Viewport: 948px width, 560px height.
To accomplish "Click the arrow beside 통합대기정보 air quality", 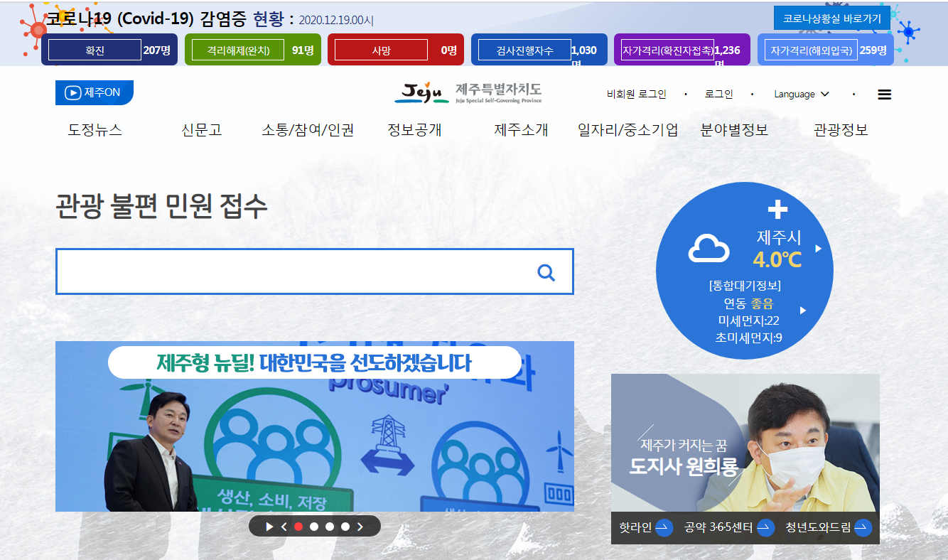I will pos(803,311).
